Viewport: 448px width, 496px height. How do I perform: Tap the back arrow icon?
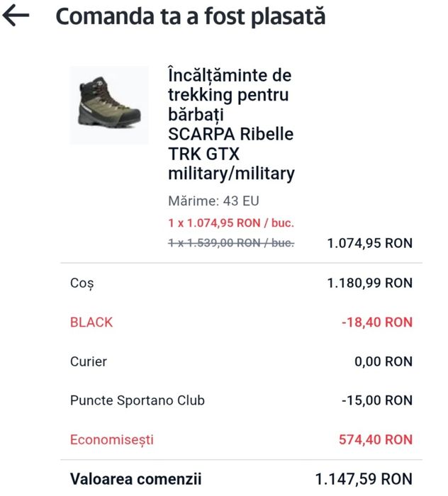(x=17, y=17)
